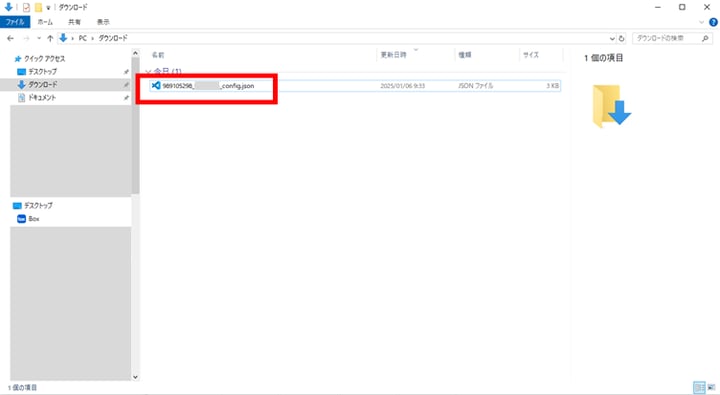Open the recent locations dropdown arrow
The image size is (720, 395).
pos(39,38)
